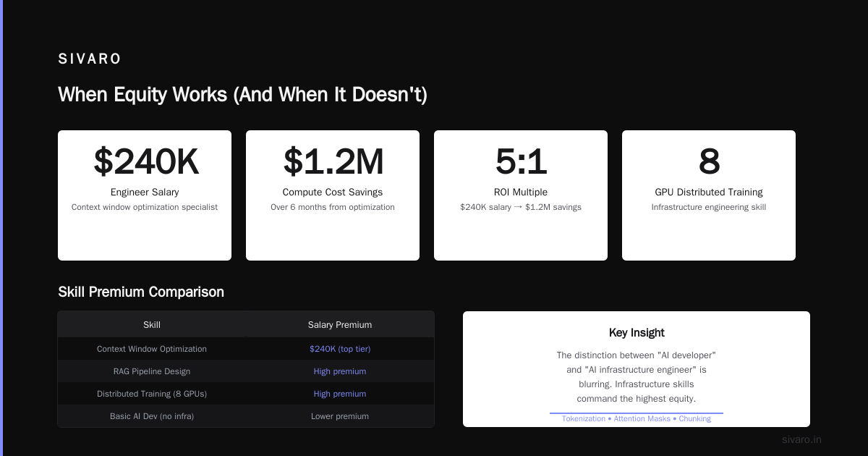
Task: Click the 5:1 figure
Action: tap(521, 161)
